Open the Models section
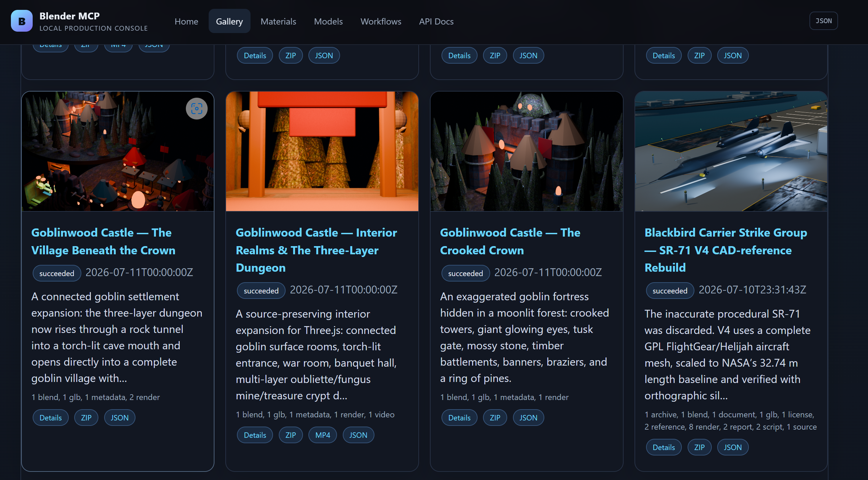 coord(328,21)
